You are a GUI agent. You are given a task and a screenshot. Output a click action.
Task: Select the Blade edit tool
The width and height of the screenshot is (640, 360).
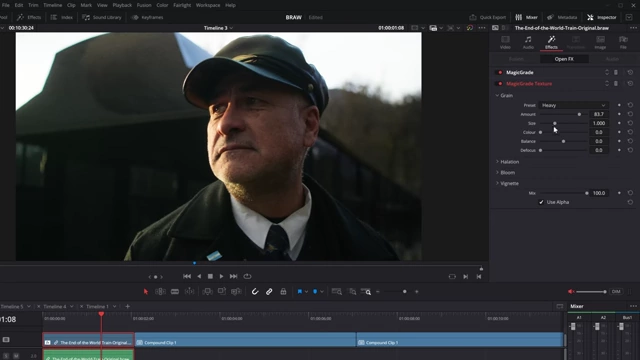(x=175, y=292)
